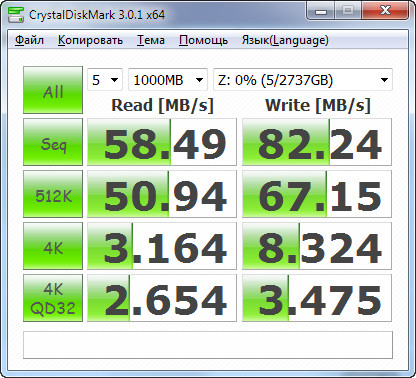Start the 512K benchmark test
The width and height of the screenshot is (416, 378).
point(53,194)
